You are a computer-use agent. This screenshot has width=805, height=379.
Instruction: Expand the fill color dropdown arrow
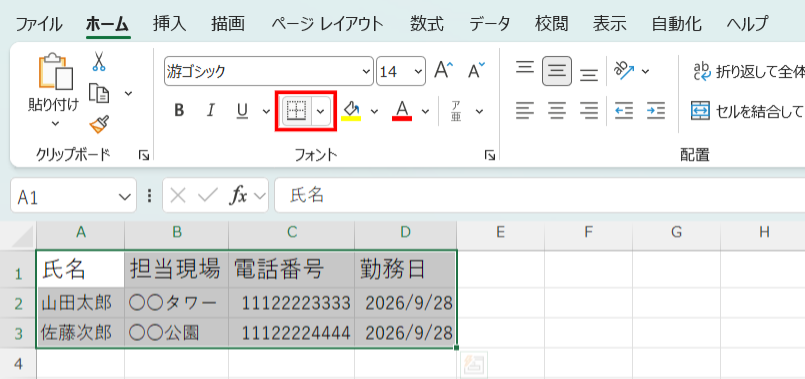[374, 111]
